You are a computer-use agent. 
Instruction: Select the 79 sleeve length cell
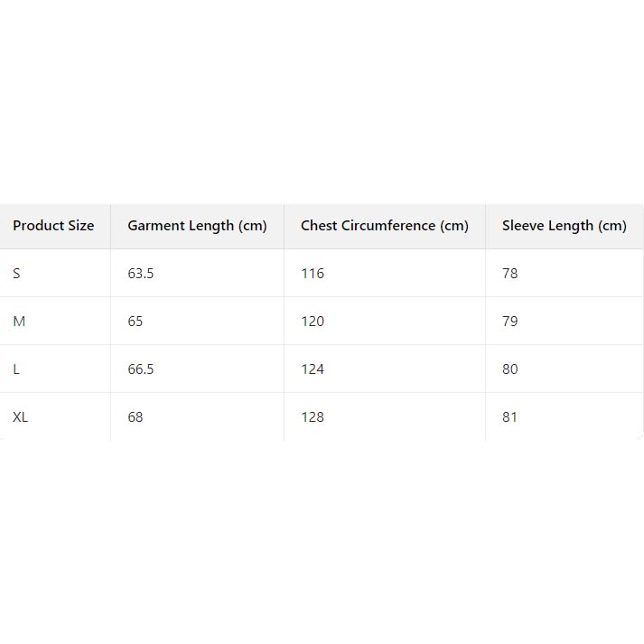(510, 322)
